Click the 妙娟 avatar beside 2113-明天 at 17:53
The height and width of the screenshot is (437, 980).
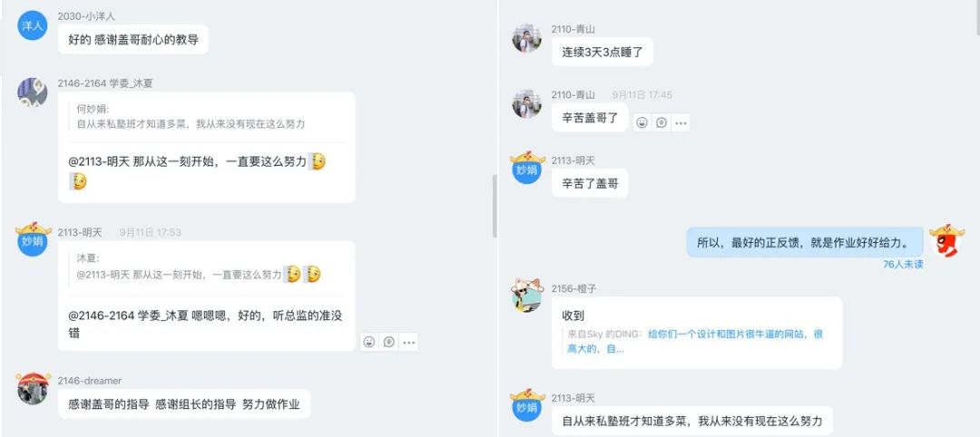tap(33, 239)
